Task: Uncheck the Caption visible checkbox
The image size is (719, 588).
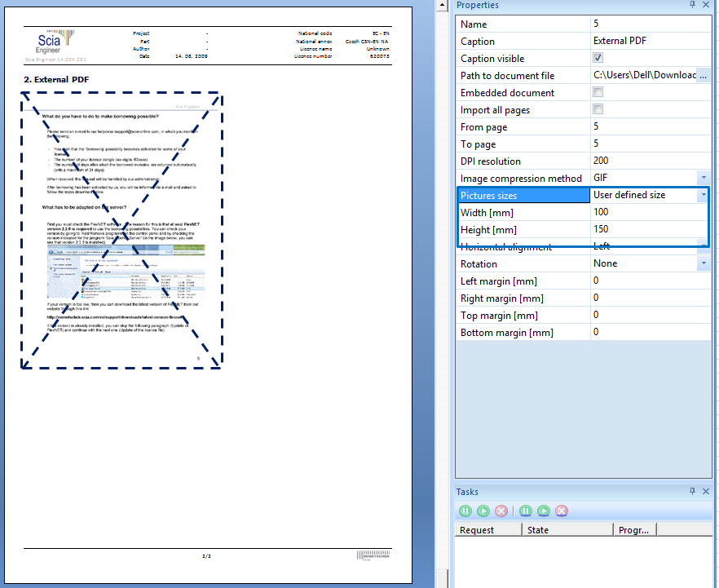Action: click(x=598, y=59)
